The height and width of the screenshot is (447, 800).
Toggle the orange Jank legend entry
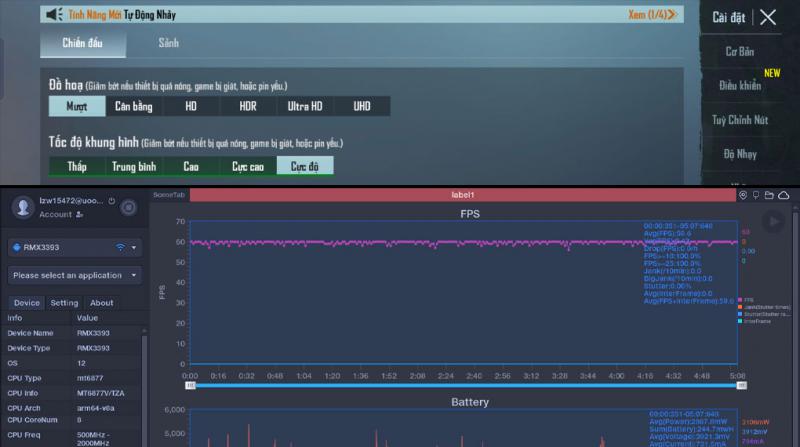pyautogui.click(x=763, y=307)
